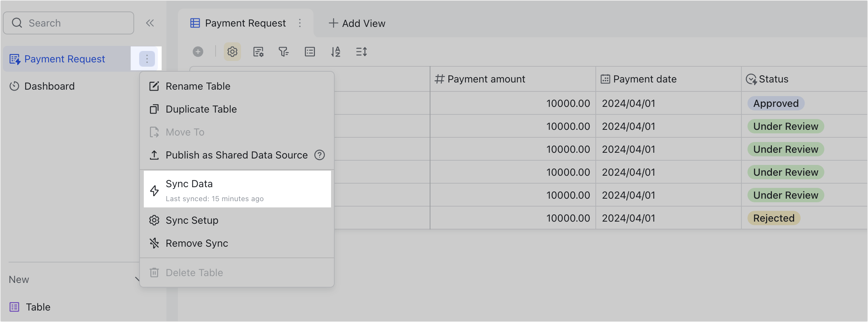Click the Duplicate Table copy icon
This screenshot has width=868, height=322.
tap(154, 109)
